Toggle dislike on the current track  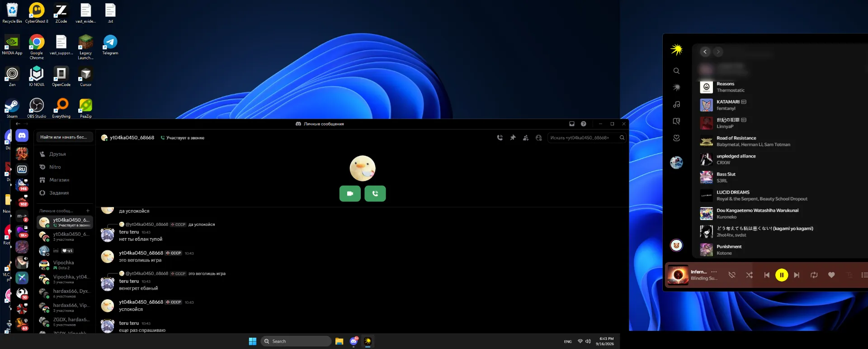732,275
